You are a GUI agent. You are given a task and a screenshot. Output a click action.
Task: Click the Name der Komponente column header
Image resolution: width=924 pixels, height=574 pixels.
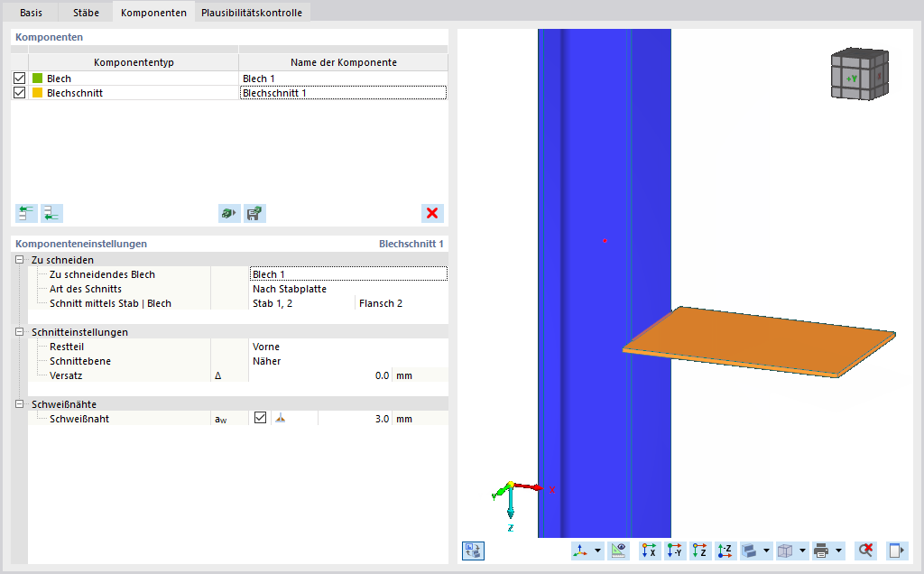coord(343,62)
